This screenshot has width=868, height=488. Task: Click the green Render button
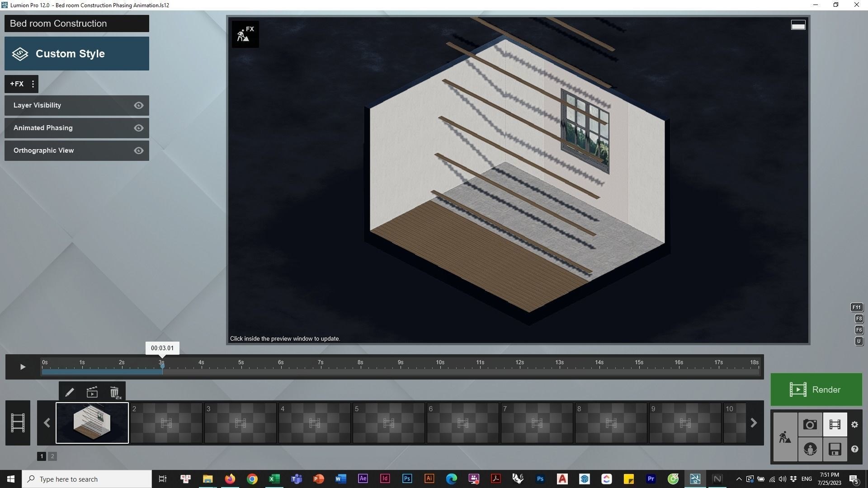[816, 389]
